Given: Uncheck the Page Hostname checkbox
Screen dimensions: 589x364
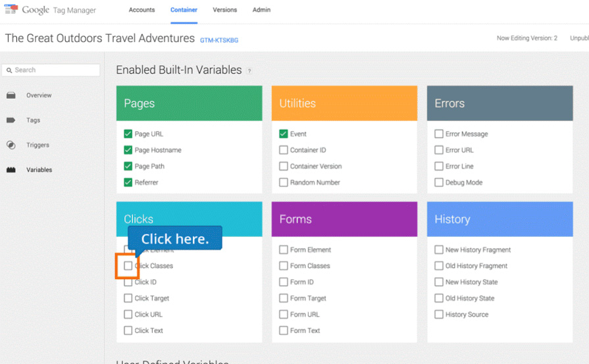Looking at the screenshot, I should 128,150.
